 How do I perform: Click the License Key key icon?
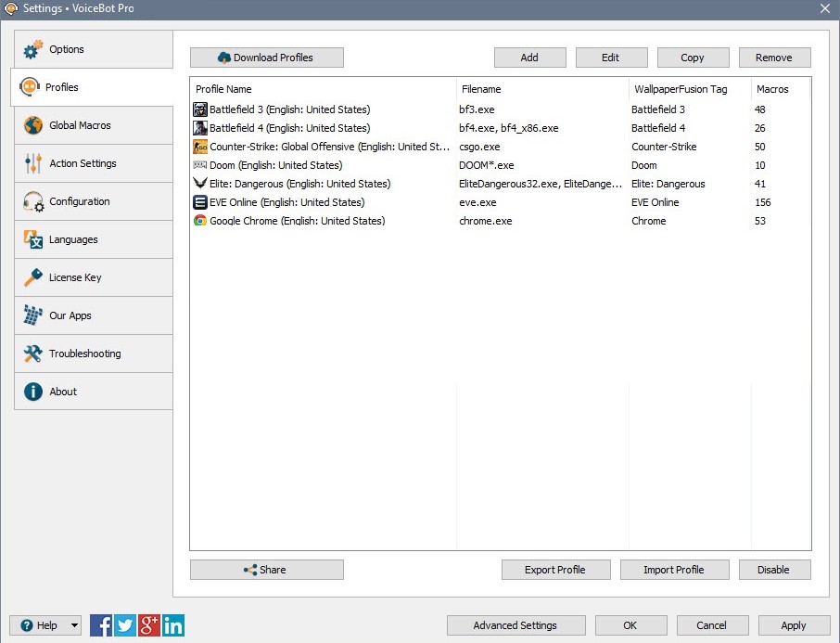pyautogui.click(x=32, y=277)
